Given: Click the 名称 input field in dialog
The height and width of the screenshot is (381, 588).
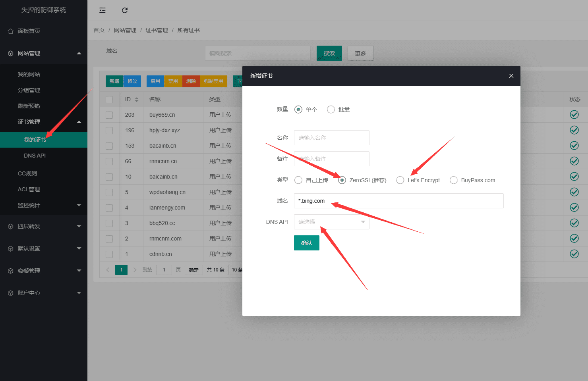Looking at the screenshot, I should (x=331, y=138).
